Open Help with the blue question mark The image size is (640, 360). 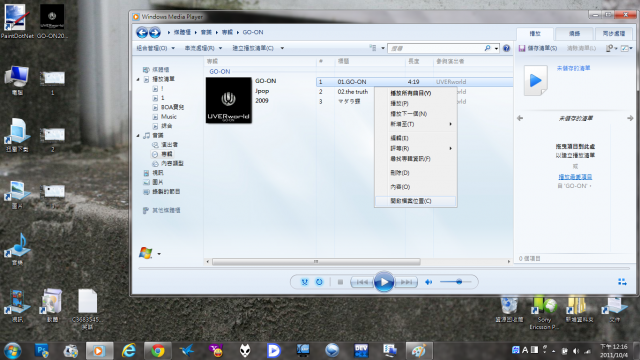click(506, 48)
